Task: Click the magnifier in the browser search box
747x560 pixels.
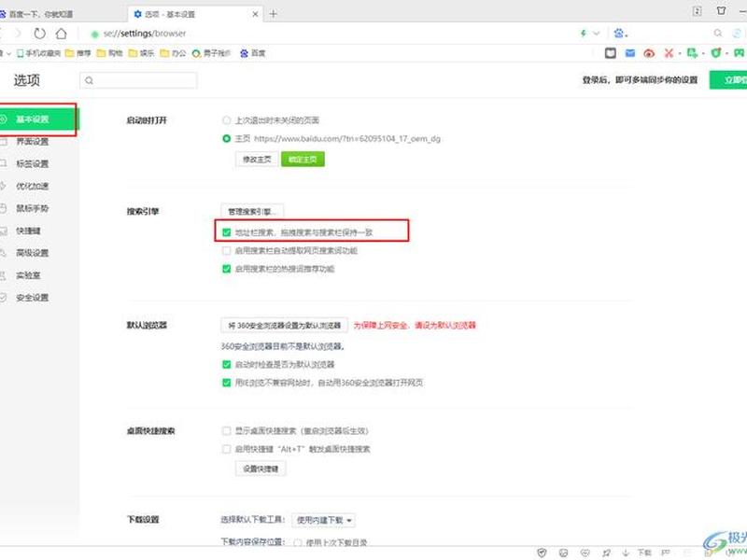Action: [x=717, y=33]
